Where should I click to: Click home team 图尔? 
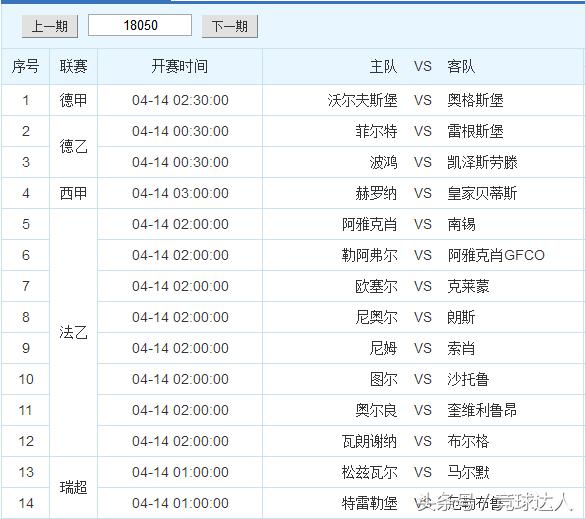coord(384,379)
